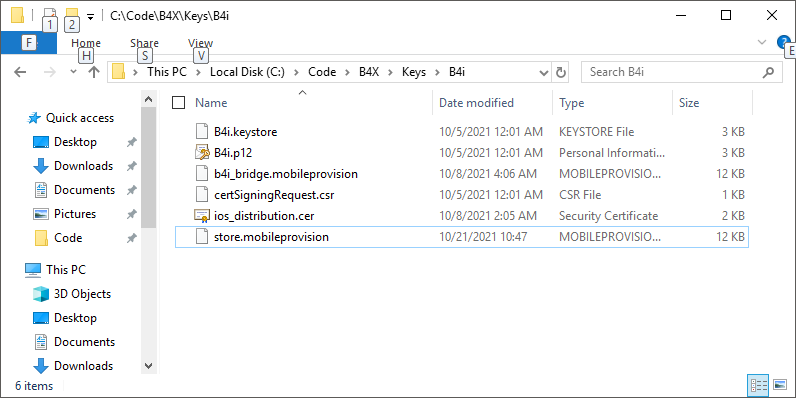Select the B4i.keystore file name
The image size is (796, 398).
click(245, 132)
